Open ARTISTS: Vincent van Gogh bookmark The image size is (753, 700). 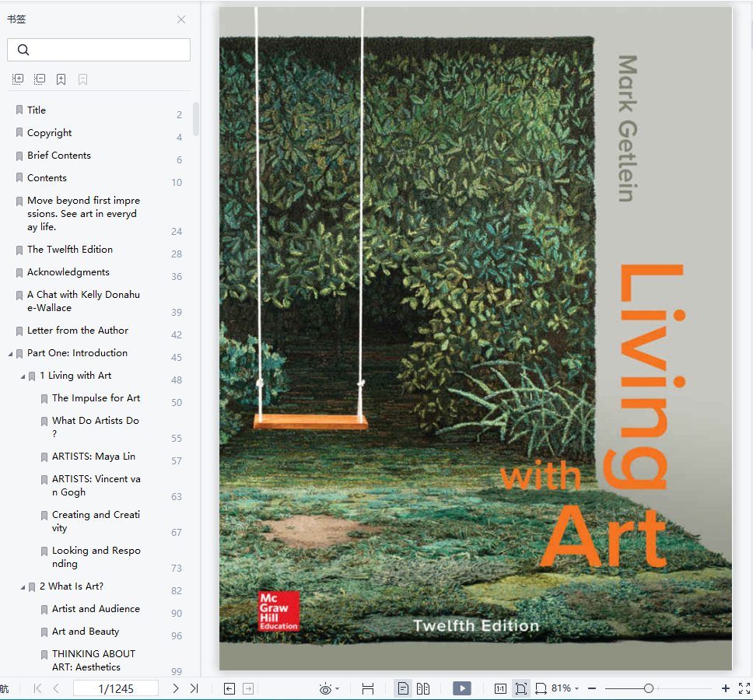tap(96, 485)
